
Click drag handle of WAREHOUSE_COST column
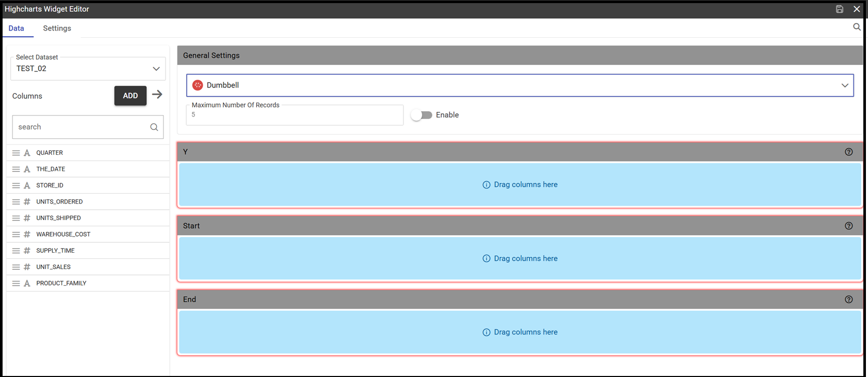point(16,235)
